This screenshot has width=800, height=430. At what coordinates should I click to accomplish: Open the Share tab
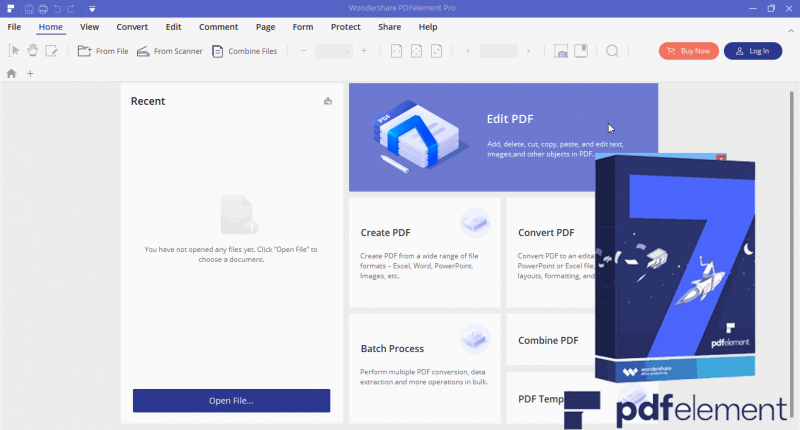(389, 27)
